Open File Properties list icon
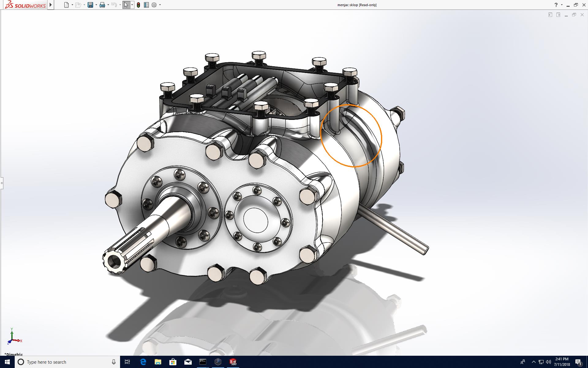This screenshot has width=588, height=368. click(x=146, y=5)
